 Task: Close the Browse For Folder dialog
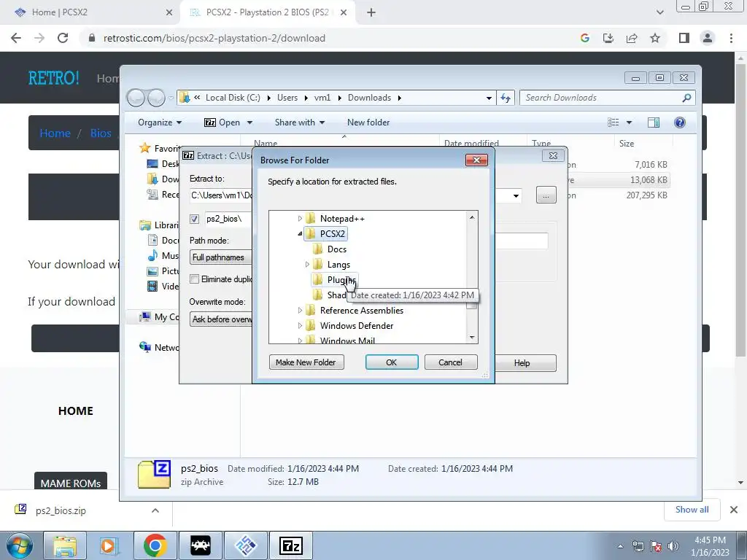476,160
